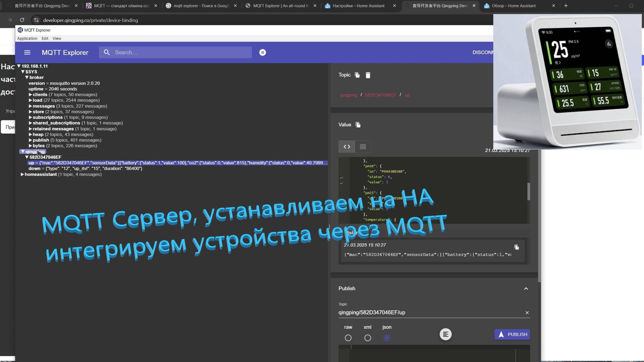
Task: Switch payload display to raw list view
Action: (x=363, y=146)
